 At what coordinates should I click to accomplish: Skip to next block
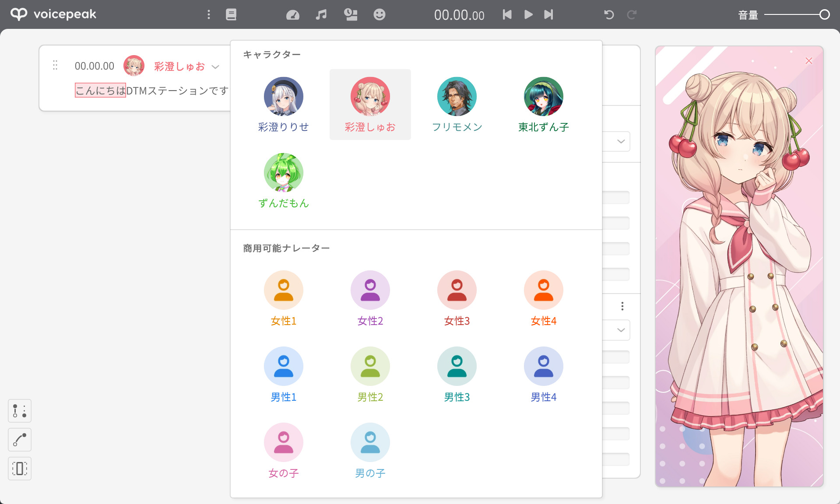[548, 14]
